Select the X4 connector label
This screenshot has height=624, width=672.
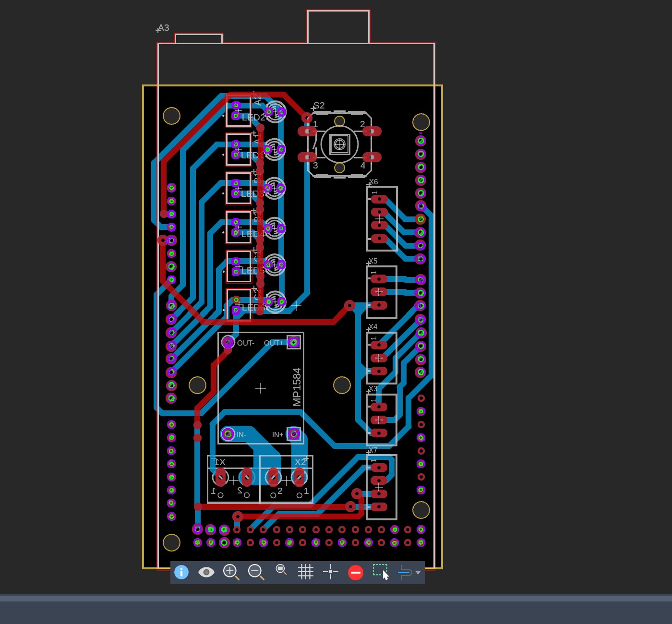[373, 327]
